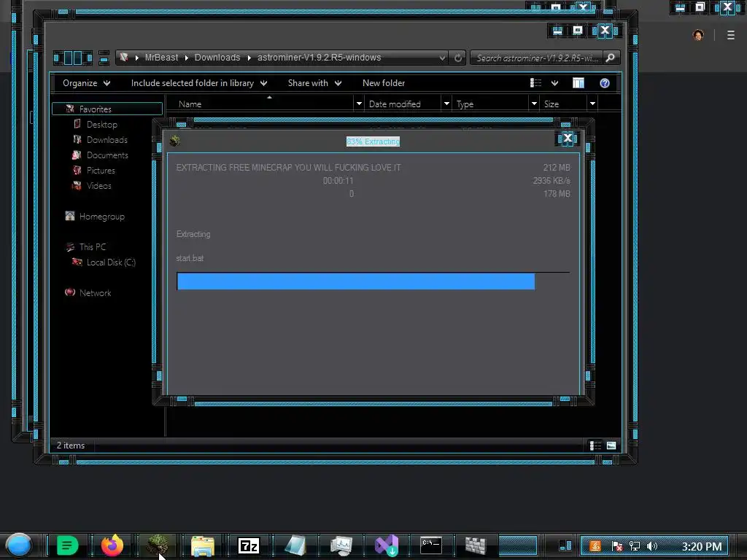
Task: Open the recent locations icon beside navigation arrows
Action: click(x=104, y=58)
